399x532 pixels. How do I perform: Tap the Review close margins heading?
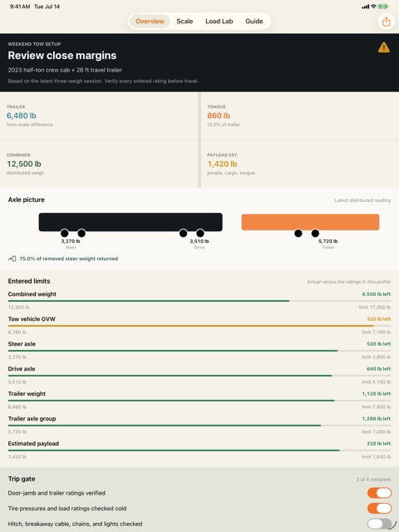(62, 56)
